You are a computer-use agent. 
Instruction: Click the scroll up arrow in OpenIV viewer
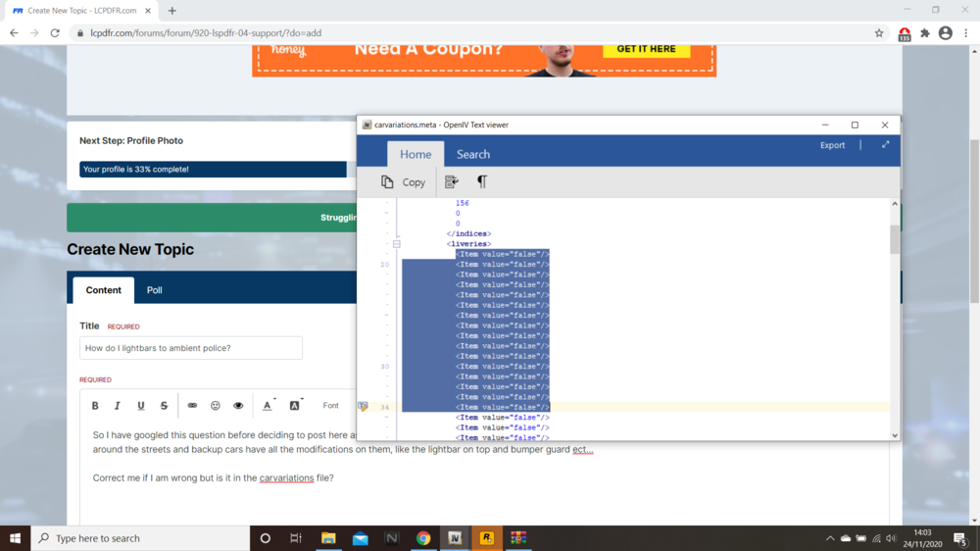[895, 204]
